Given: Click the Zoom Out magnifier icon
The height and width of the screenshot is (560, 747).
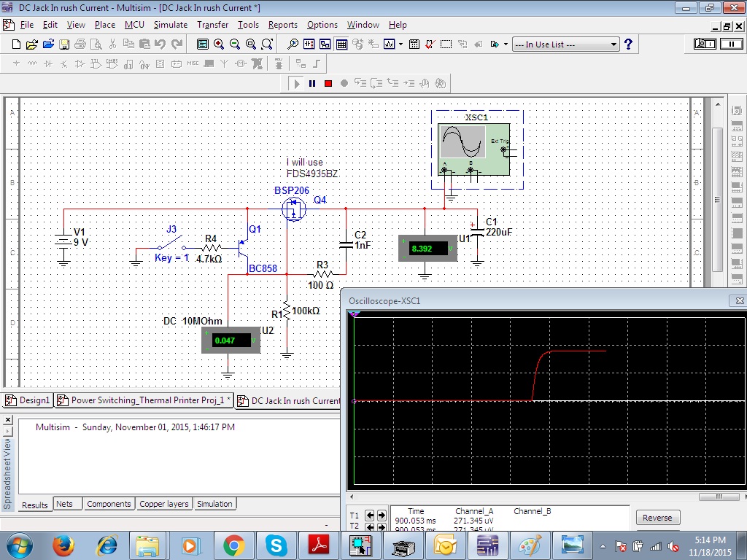Looking at the screenshot, I should pyautogui.click(x=235, y=44).
